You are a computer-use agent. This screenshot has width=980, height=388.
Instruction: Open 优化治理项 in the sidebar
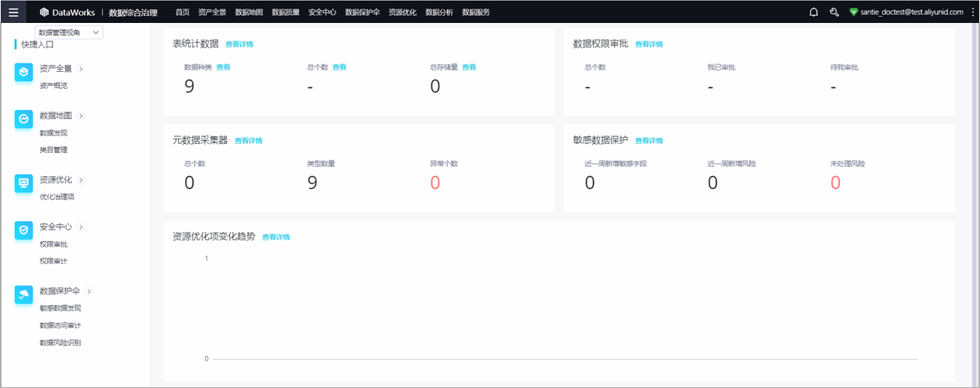(x=57, y=197)
